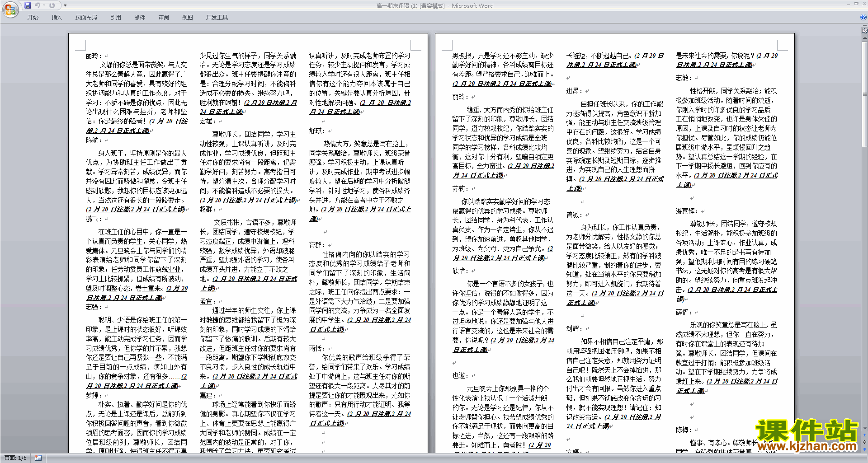Click the name 志敏 on page two
Screen dimensions: 868x463
tap(682, 78)
